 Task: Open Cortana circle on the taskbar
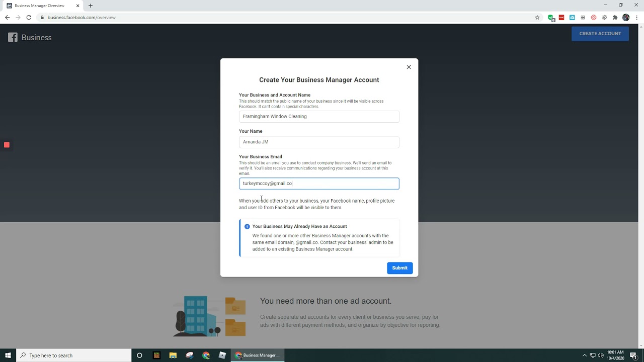(139, 355)
